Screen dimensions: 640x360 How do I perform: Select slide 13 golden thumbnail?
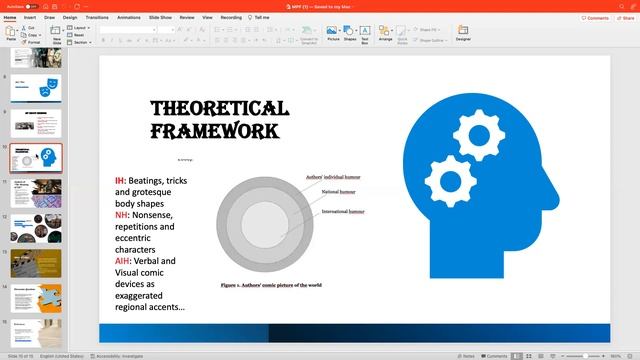click(x=36, y=263)
